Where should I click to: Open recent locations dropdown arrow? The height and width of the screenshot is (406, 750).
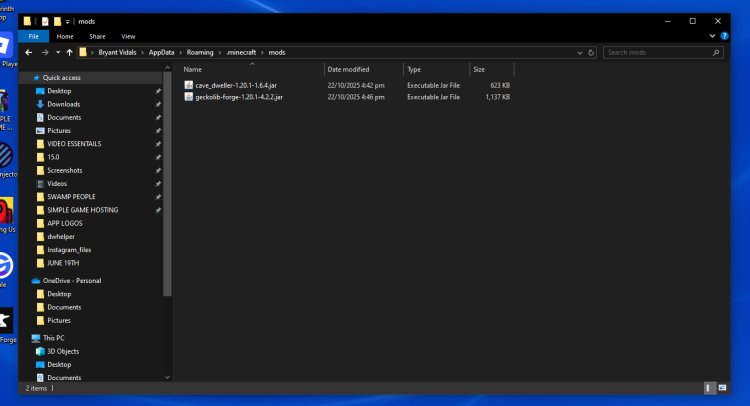pyautogui.click(x=56, y=52)
